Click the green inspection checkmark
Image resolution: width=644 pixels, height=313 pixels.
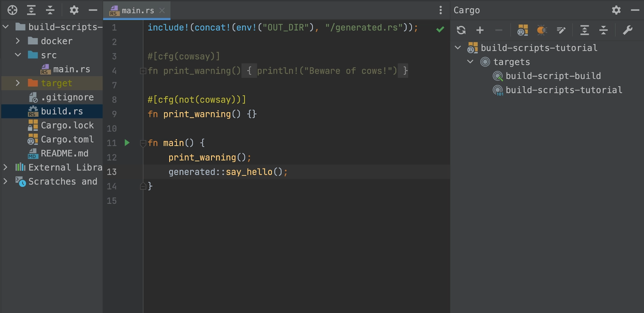(440, 29)
